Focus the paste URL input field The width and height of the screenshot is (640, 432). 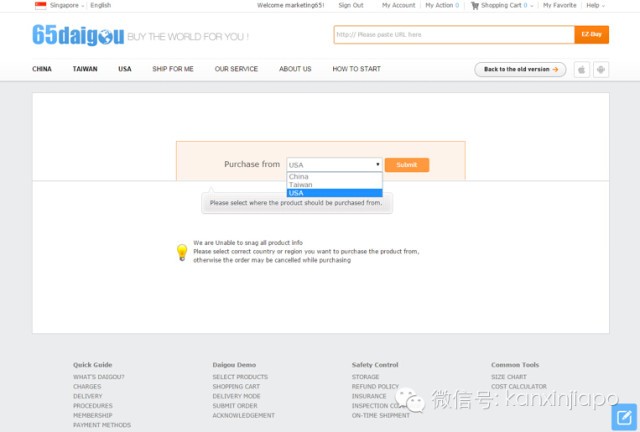[453, 35]
